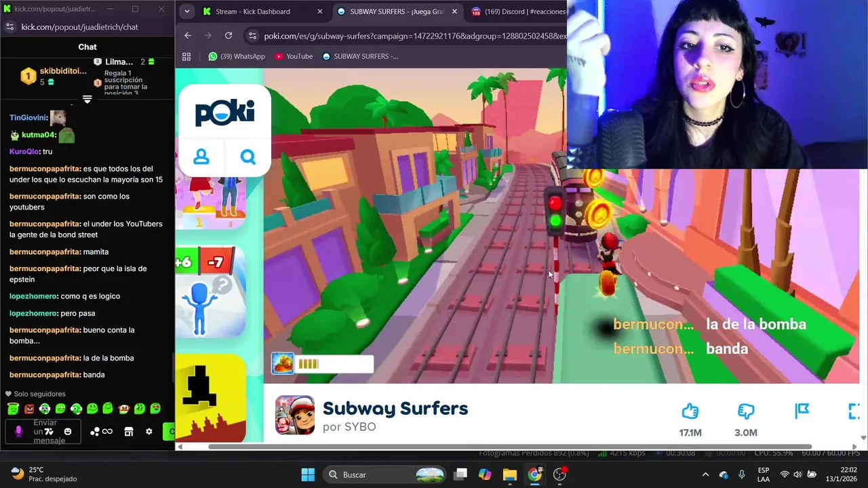The image size is (868, 488).
Task: Go back in the browser
Action: pyautogui.click(x=188, y=36)
